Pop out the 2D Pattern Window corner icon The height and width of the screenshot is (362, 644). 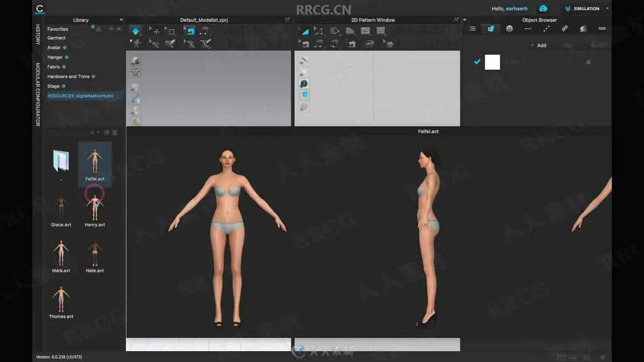457,20
